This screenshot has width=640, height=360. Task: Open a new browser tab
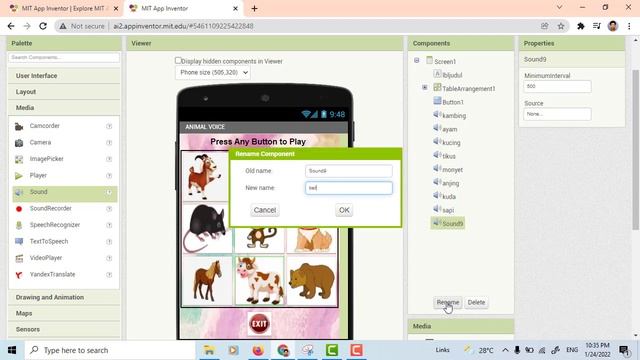(254, 8)
